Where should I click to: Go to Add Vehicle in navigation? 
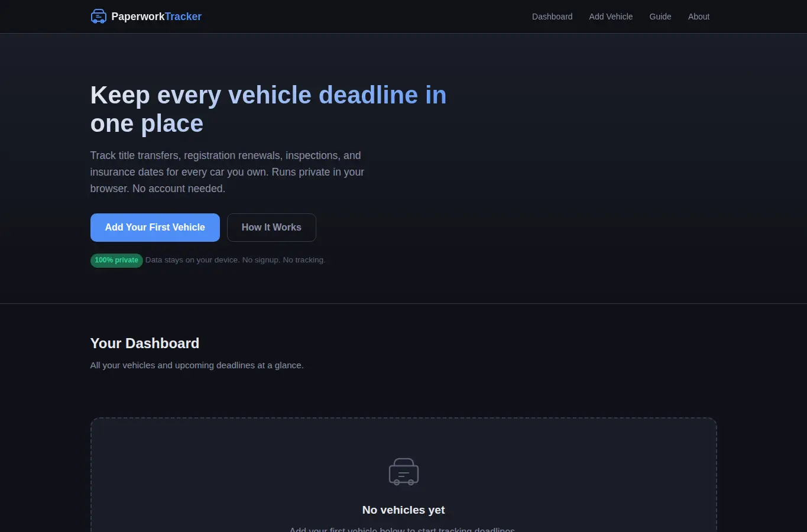click(x=611, y=17)
